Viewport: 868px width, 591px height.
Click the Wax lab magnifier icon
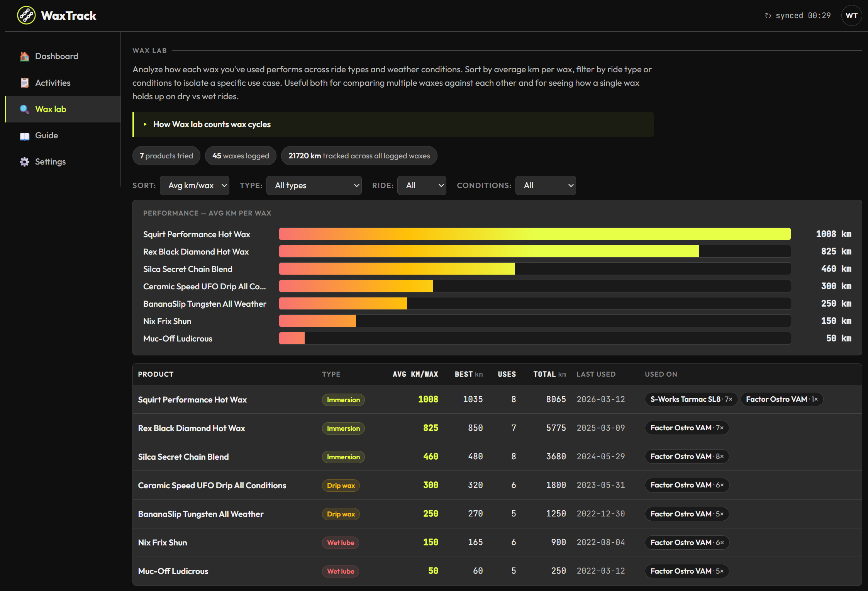pyautogui.click(x=24, y=109)
